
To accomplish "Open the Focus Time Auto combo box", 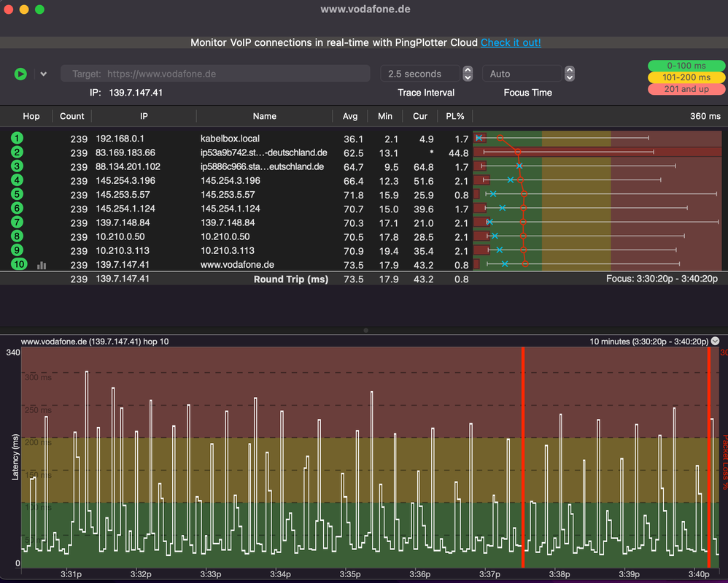I will pos(522,74).
